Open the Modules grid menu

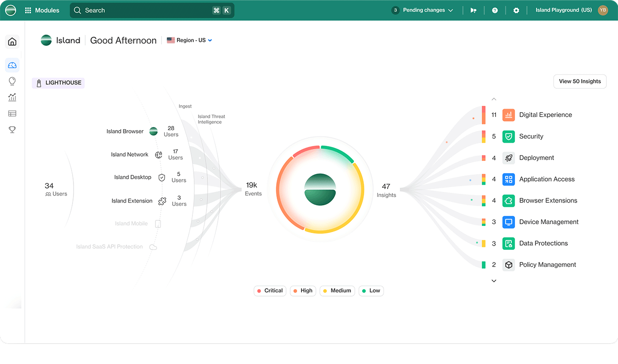pyautogui.click(x=42, y=10)
